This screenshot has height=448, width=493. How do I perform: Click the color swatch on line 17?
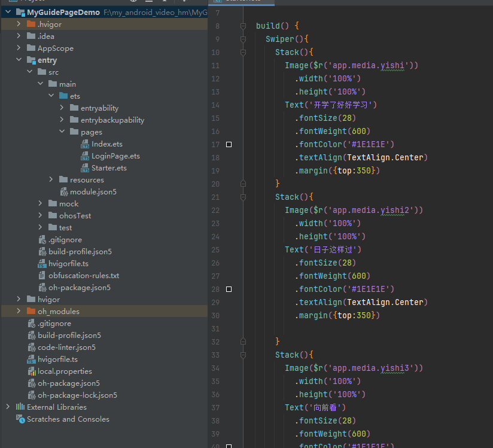[229, 144]
